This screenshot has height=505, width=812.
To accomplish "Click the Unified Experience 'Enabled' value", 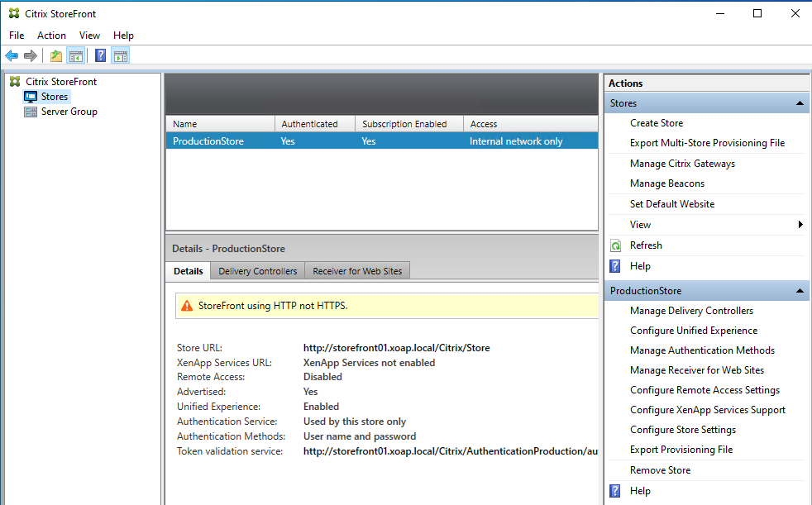I will (x=321, y=407).
